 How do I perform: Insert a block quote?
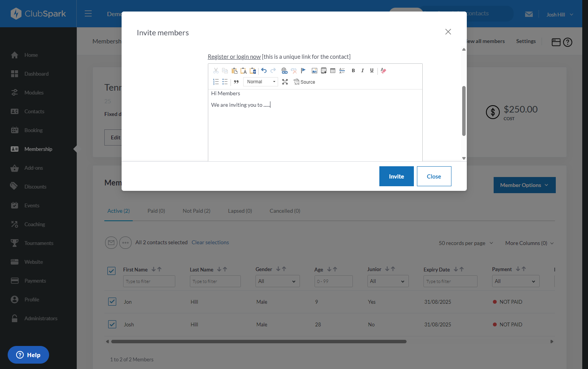(x=236, y=82)
